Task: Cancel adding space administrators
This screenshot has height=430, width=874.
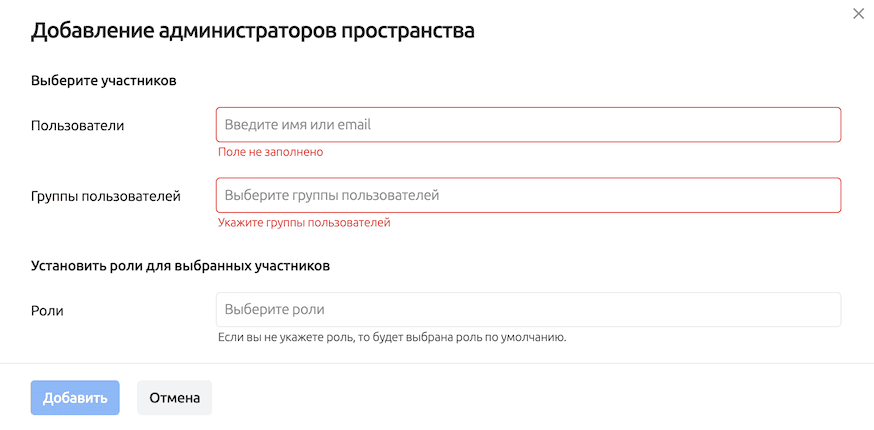Action: [x=174, y=397]
